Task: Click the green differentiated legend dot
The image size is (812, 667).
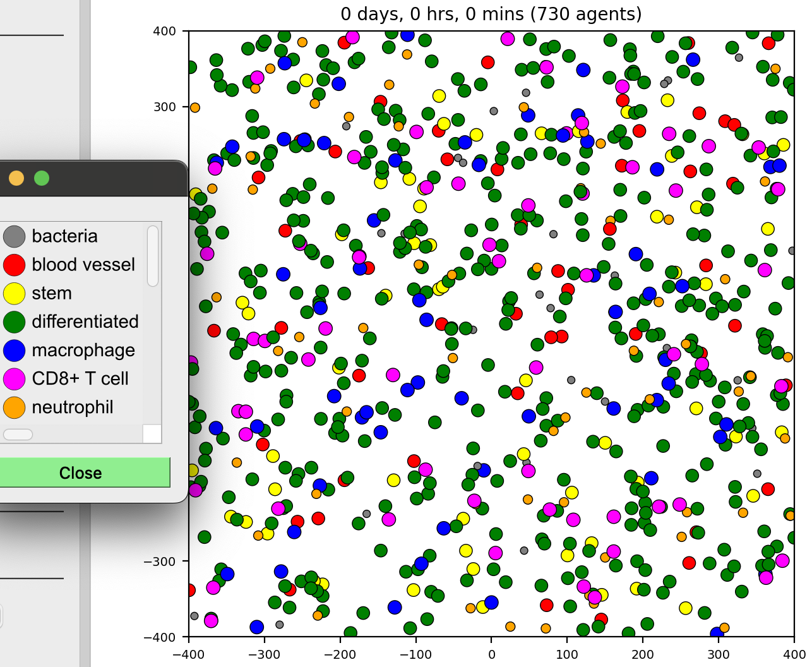Action: point(14,321)
